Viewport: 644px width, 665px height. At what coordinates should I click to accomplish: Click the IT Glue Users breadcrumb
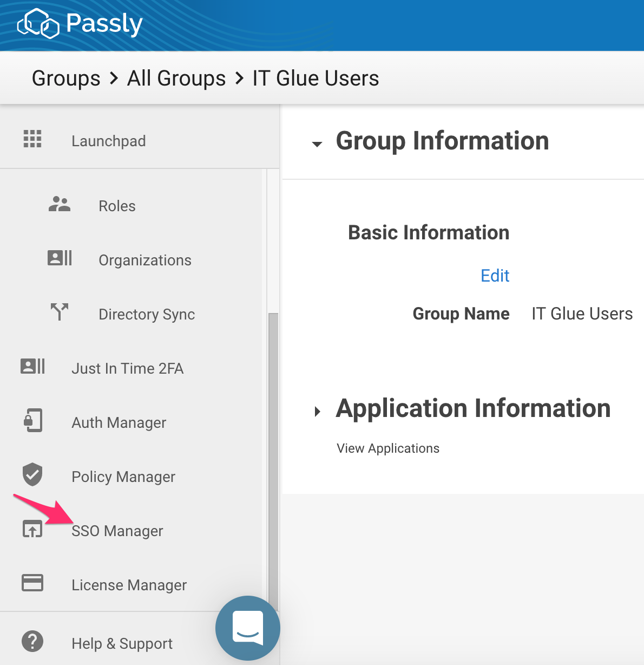click(x=316, y=78)
